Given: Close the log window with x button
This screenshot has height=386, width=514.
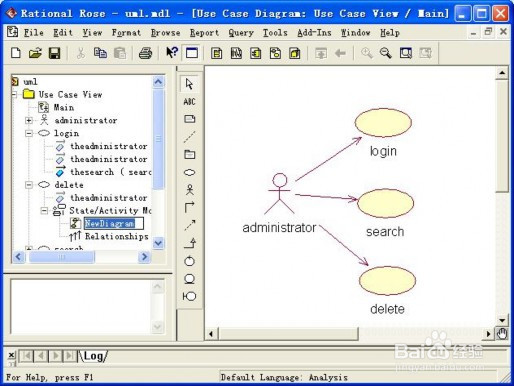Looking at the screenshot, I should pyautogui.click(x=11, y=355).
